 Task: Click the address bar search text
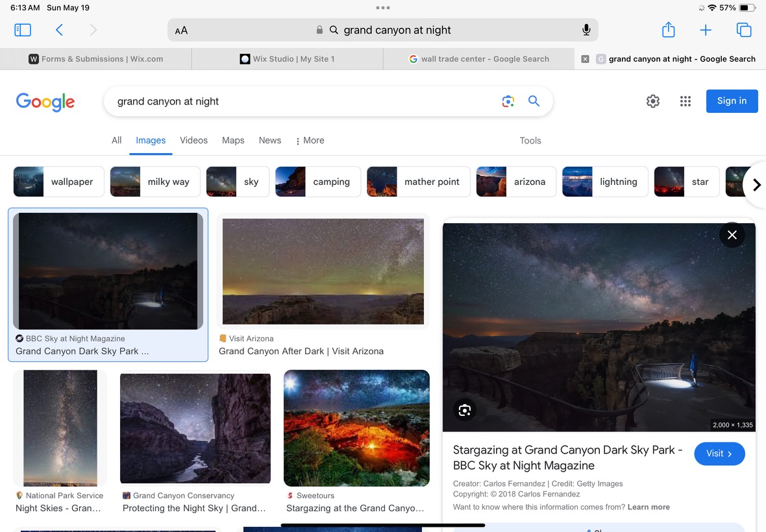397,30
